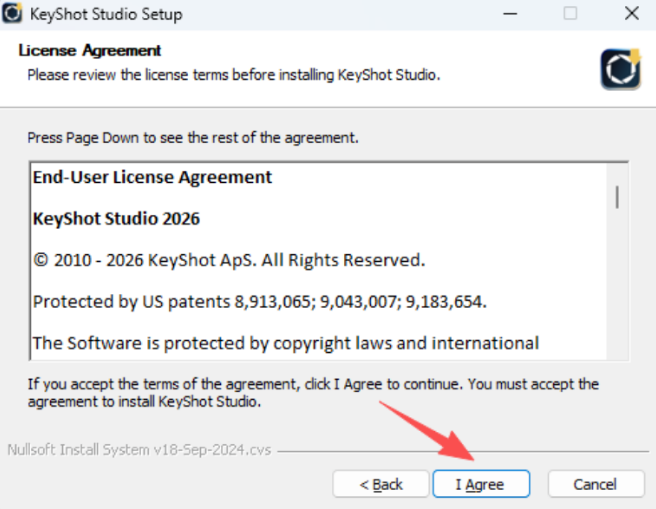Close the KeyShot Studio Setup window
This screenshot has width=656, height=509.
(630, 15)
